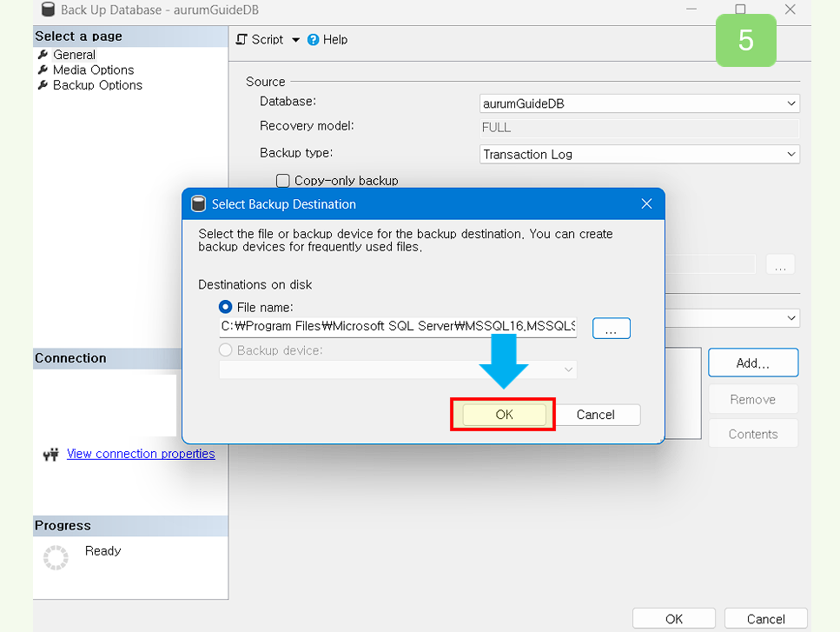
Task: Click the Script scroll icon
Action: click(x=241, y=40)
